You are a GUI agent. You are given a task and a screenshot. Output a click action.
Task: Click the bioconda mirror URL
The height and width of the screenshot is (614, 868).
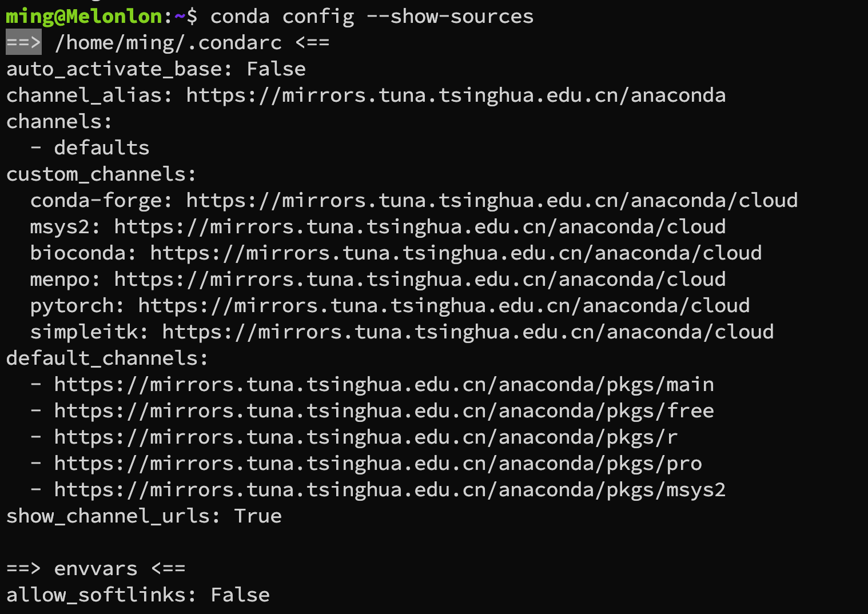tap(456, 253)
